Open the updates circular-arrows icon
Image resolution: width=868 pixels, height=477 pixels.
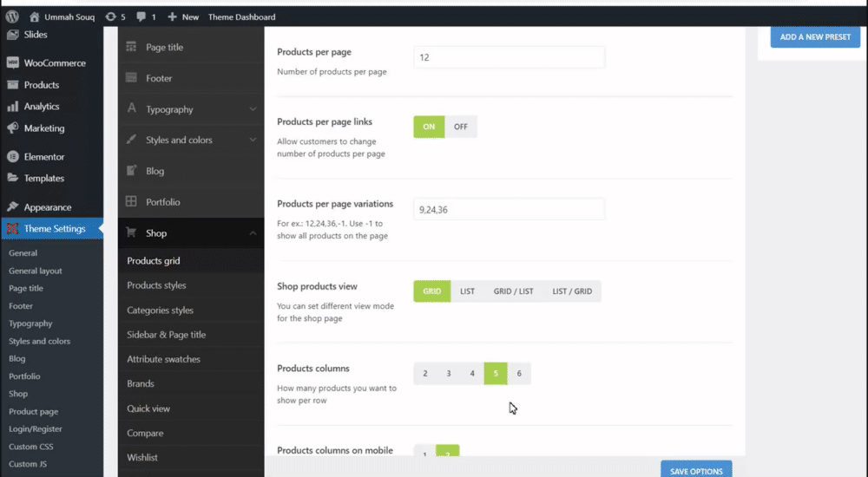tap(111, 16)
